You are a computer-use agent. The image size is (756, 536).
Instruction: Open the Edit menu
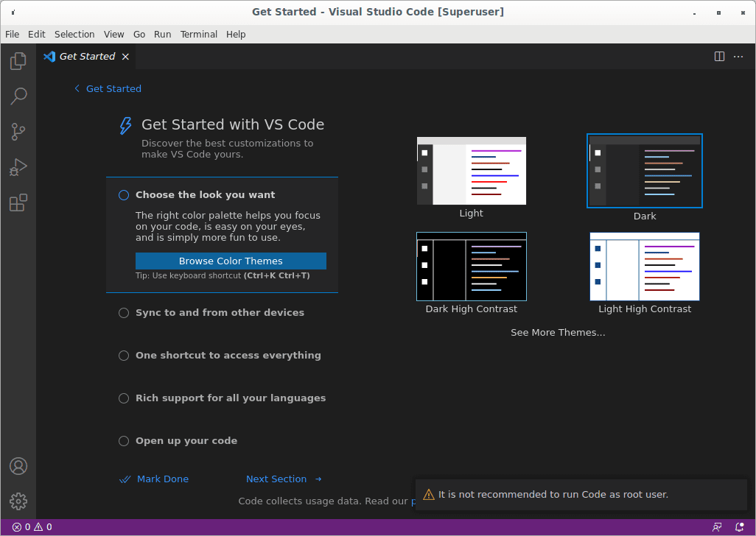pyautogui.click(x=37, y=34)
